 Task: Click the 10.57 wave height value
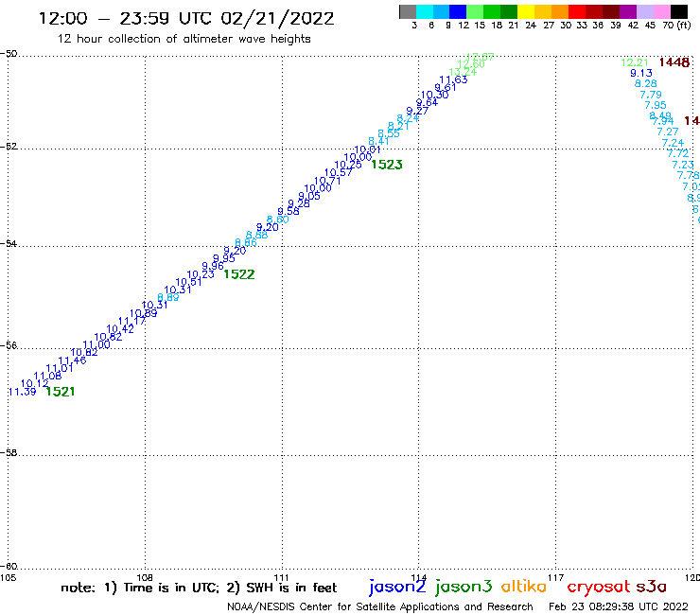point(338,173)
